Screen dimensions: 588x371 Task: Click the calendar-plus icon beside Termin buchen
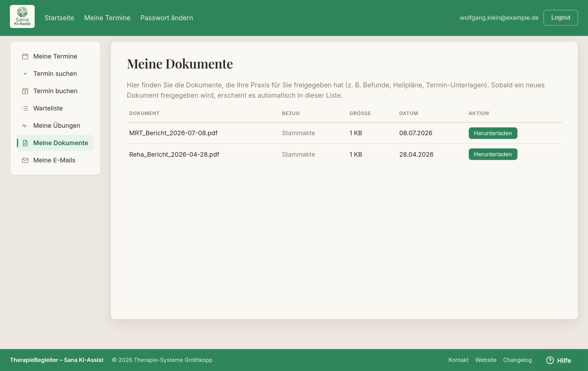tap(25, 91)
